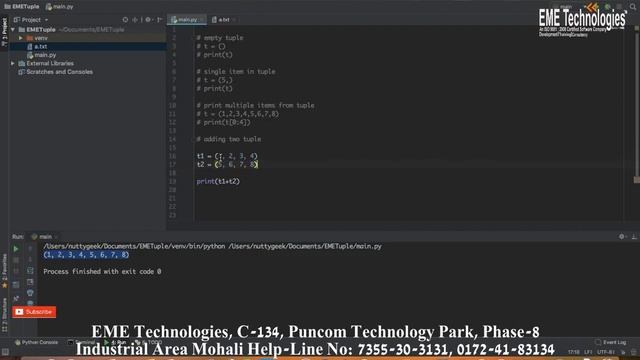
Task: Toggle 1: Project side tab
Action: click(x=4, y=32)
